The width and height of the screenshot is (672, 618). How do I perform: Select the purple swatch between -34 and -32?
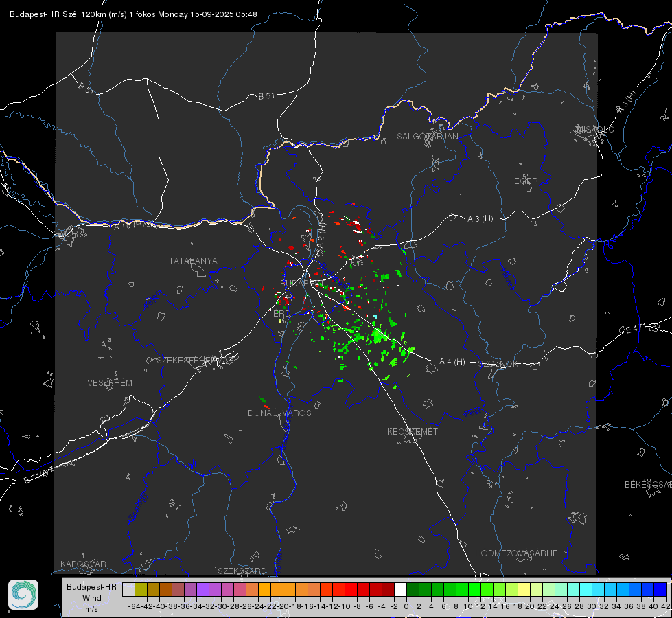(202, 589)
